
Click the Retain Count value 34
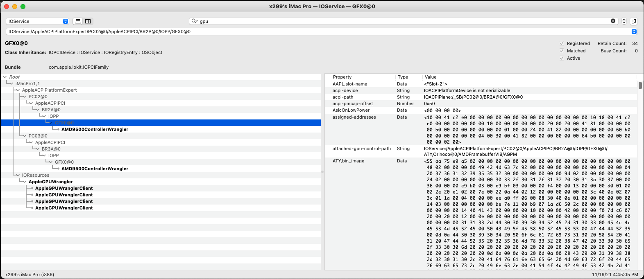[635, 43]
